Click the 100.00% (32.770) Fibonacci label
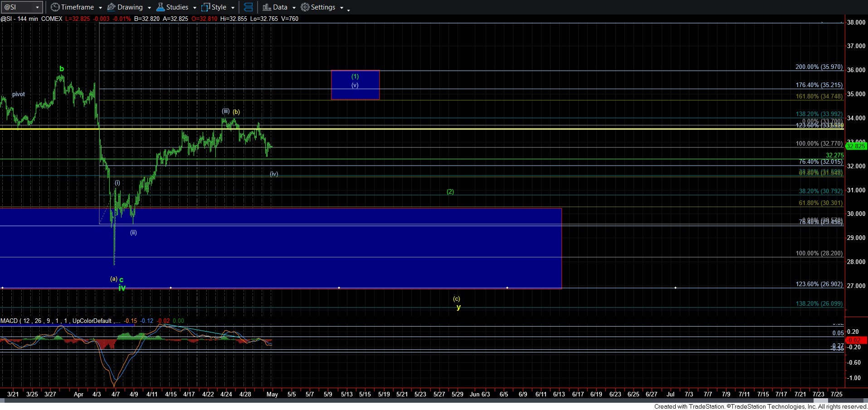868x410 pixels. [819, 143]
